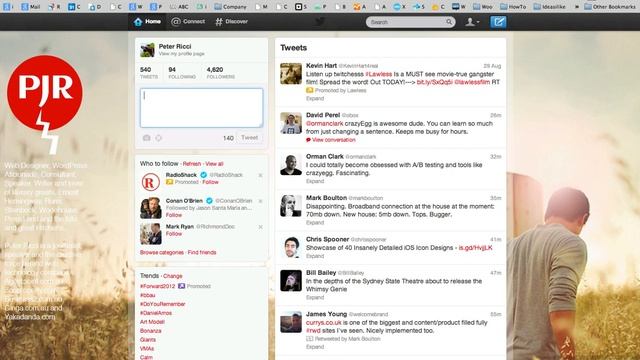Open the Other Bookmarks folder
The image size is (640, 360).
(x=609, y=7)
